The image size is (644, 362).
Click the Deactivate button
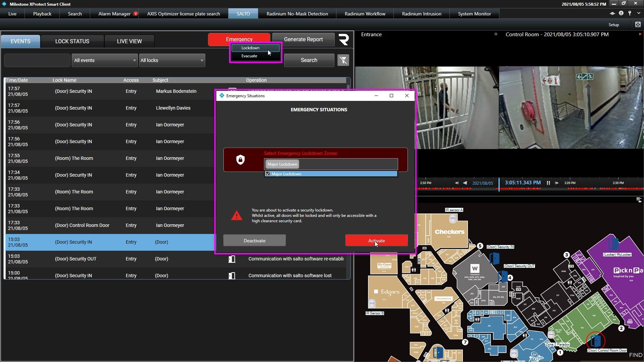point(254,241)
